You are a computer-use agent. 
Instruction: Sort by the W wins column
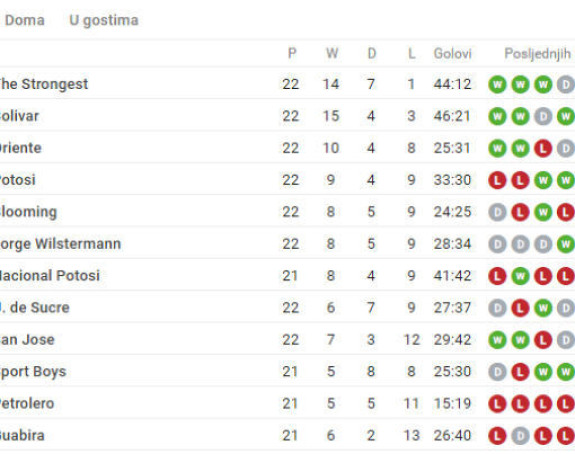(332, 54)
